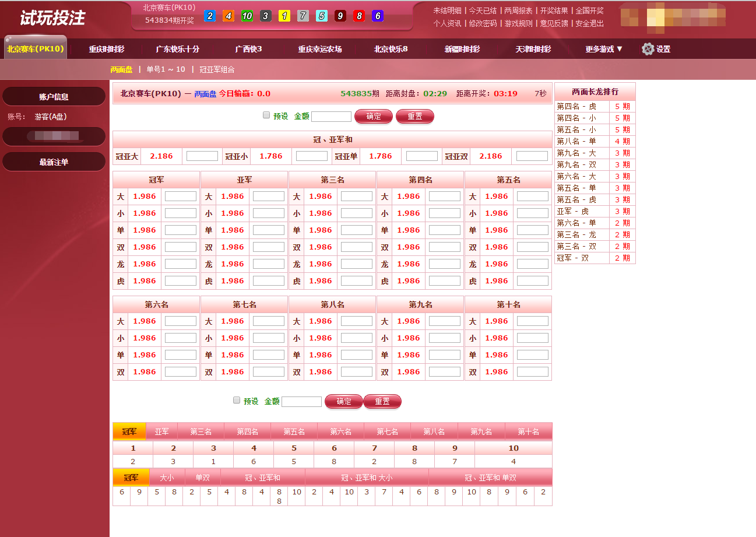The height and width of the screenshot is (537, 756).
Task: Click the purple number 6 ball
Action: (378, 16)
